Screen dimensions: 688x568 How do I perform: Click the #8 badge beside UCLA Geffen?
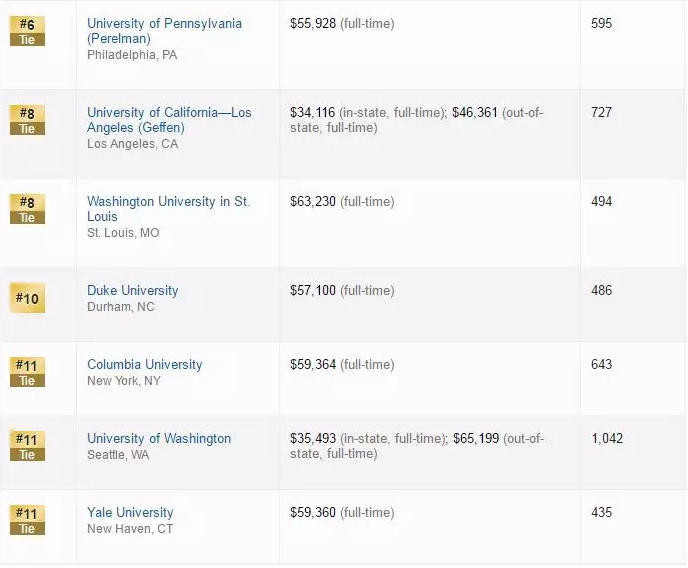pos(27,120)
